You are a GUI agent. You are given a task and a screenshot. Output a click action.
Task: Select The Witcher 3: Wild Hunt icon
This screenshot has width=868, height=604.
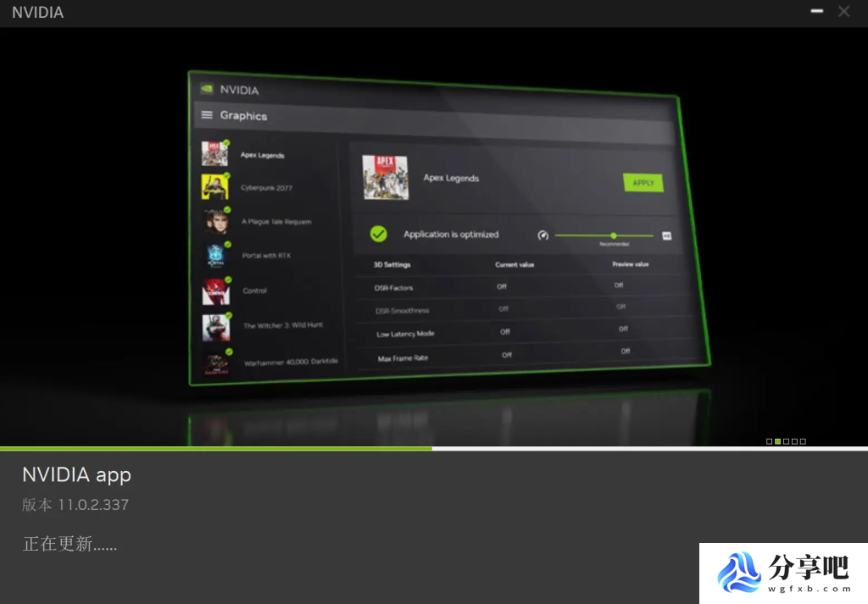tap(216, 327)
